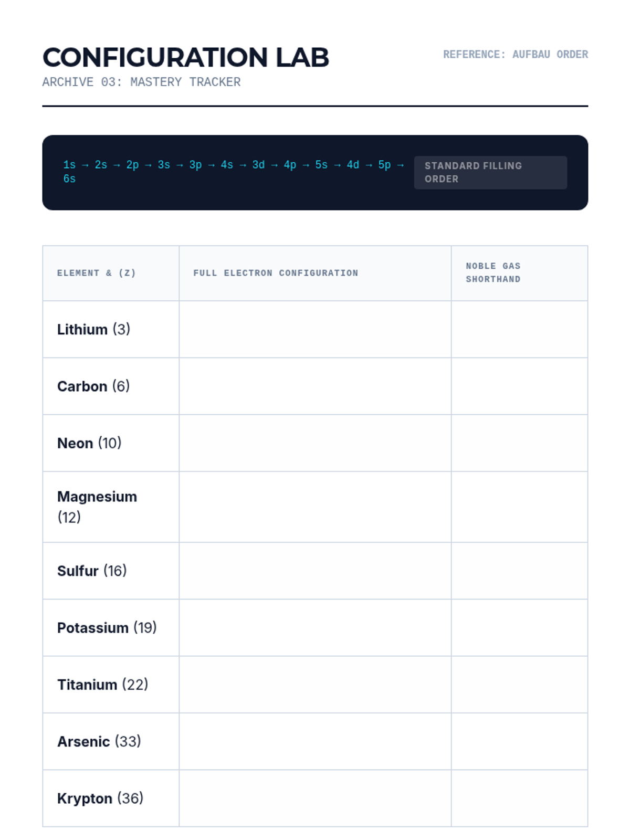Select the Sulfur noble gas shorthand cell
Image resolution: width=630 pixels, height=840 pixels.
[x=519, y=571]
